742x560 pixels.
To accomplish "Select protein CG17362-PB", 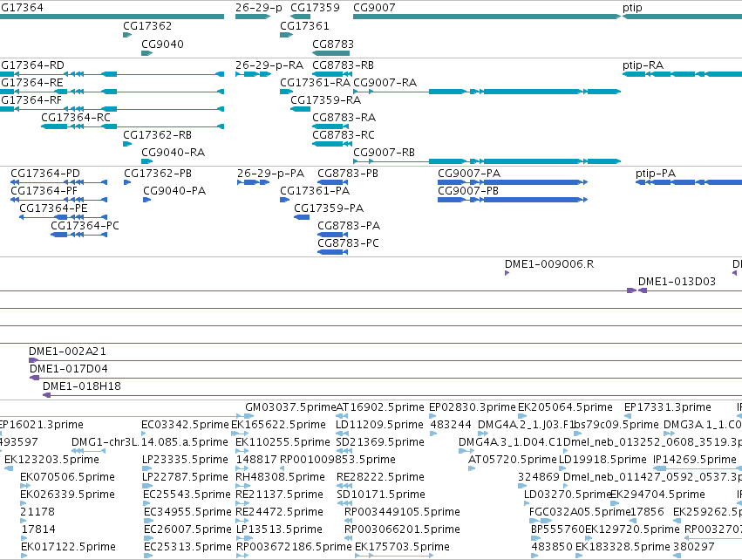I will click(127, 182).
